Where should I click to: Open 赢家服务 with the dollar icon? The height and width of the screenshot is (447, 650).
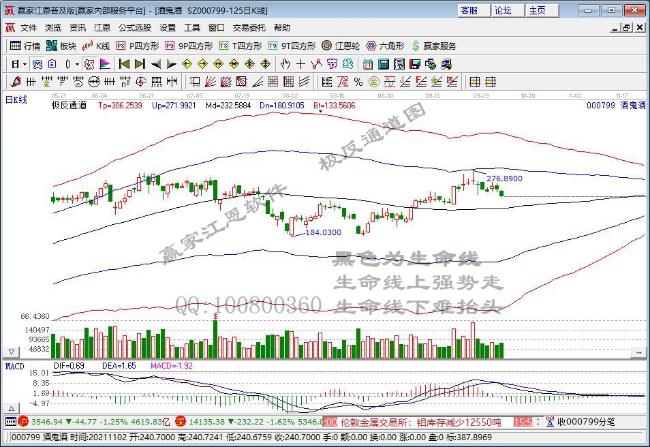click(434, 46)
